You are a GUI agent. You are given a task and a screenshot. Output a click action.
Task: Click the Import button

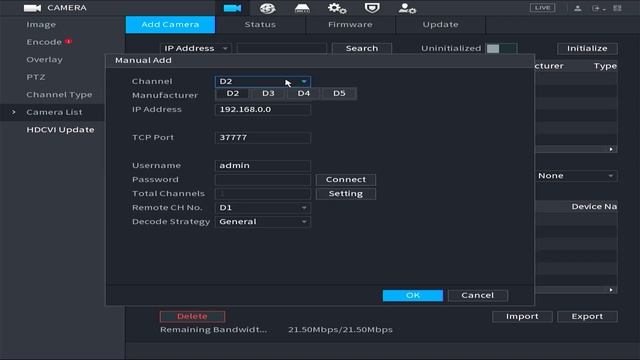[x=522, y=316]
